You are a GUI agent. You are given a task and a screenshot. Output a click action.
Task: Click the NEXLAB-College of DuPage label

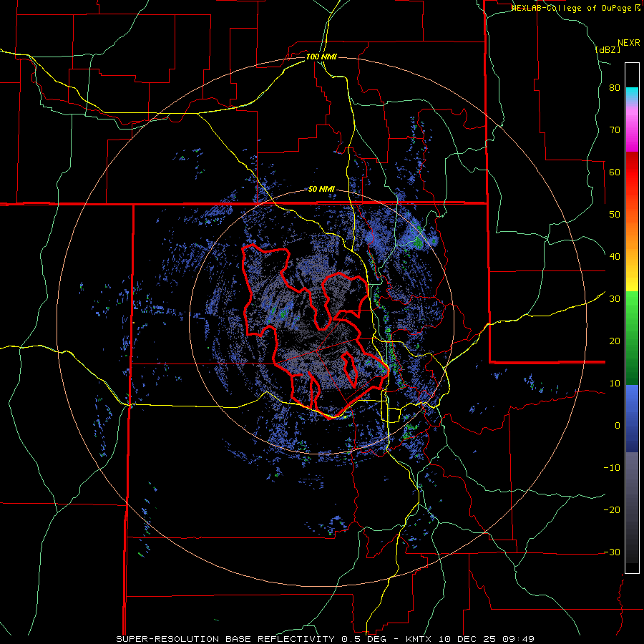click(x=576, y=8)
